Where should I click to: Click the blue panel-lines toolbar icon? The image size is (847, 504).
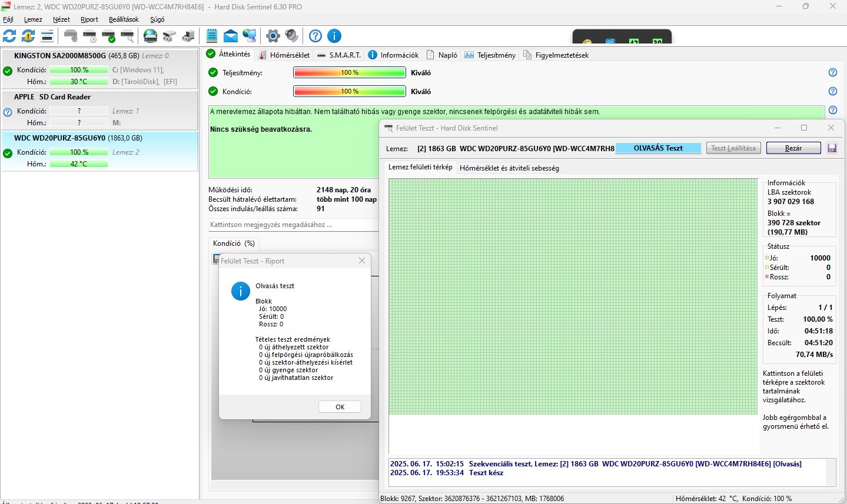pos(47,36)
